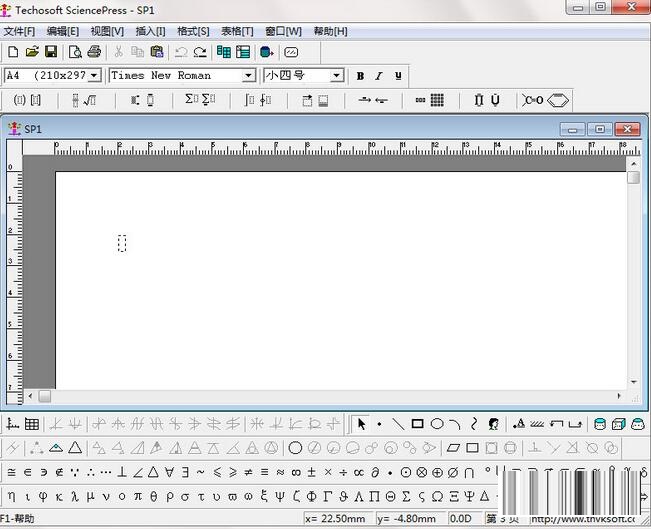
Task: Redo the last undone action
Action: [x=200, y=52]
